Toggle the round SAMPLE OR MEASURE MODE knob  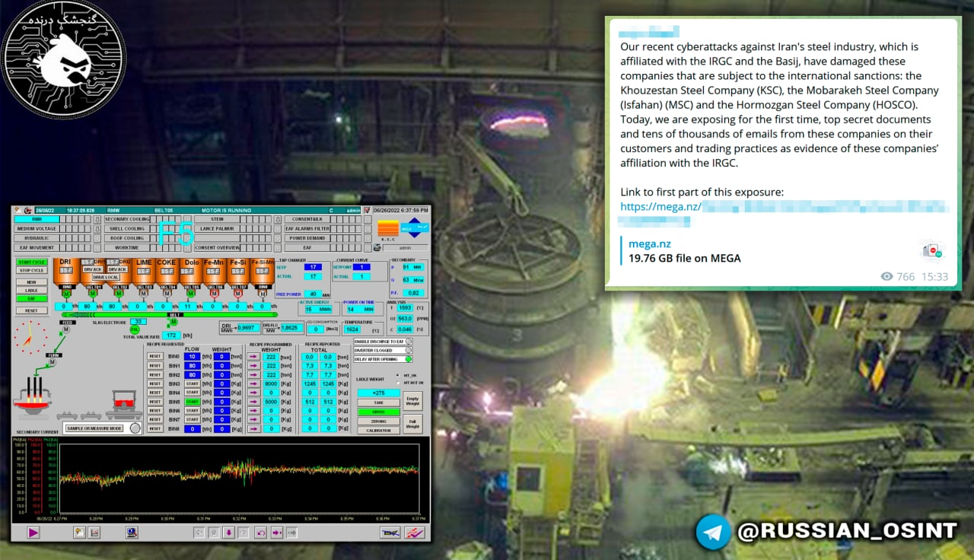click(x=135, y=428)
